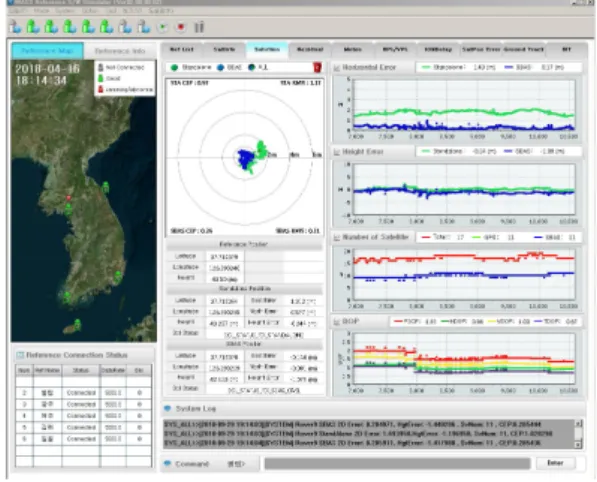
Task: Click the Standalone Position Longitude value cell
Action: click(x=225, y=312)
